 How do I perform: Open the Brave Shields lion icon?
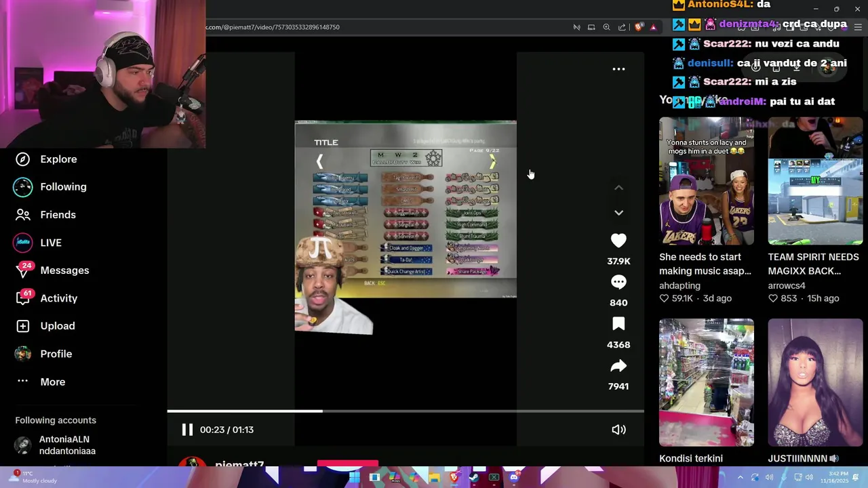pos(638,27)
